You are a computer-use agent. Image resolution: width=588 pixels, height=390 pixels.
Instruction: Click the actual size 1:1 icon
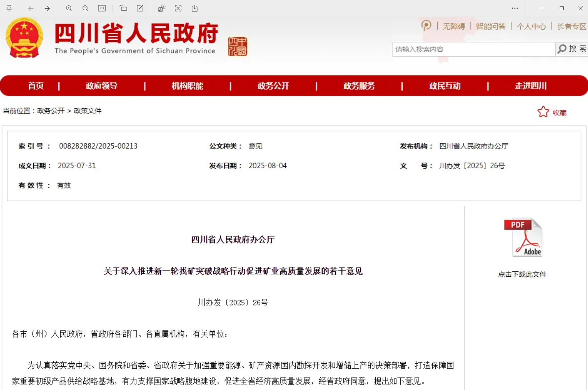(x=102, y=8)
